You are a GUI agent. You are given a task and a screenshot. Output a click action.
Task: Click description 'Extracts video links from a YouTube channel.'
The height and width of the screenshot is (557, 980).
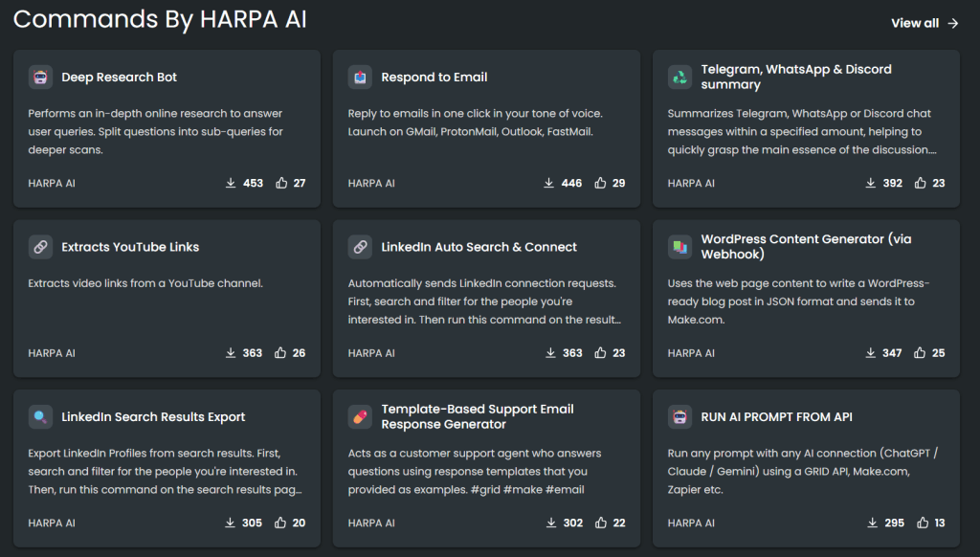[x=145, y=283]
